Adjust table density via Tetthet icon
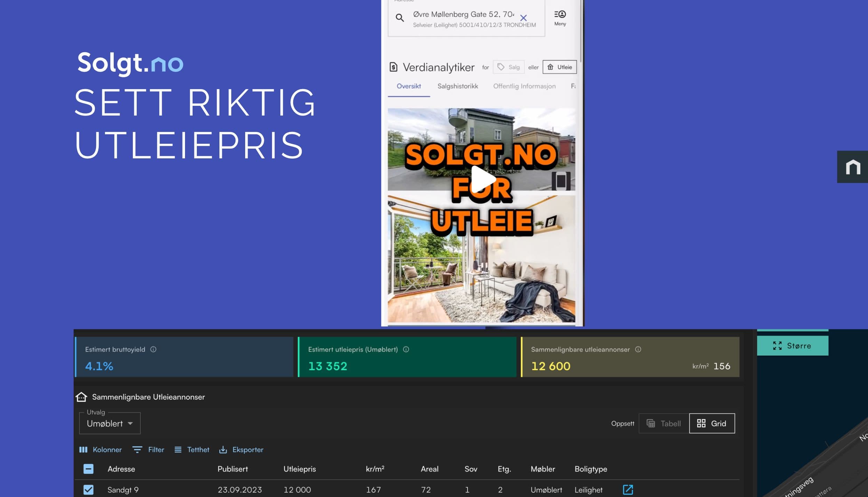Viewport: 868px width, 497px height. click(178, 450)
